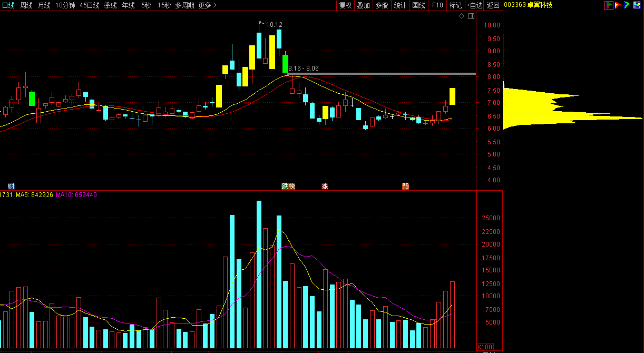Expand the 更多 periods list
The width and height of the screenshot is (644, 353).
207,5
